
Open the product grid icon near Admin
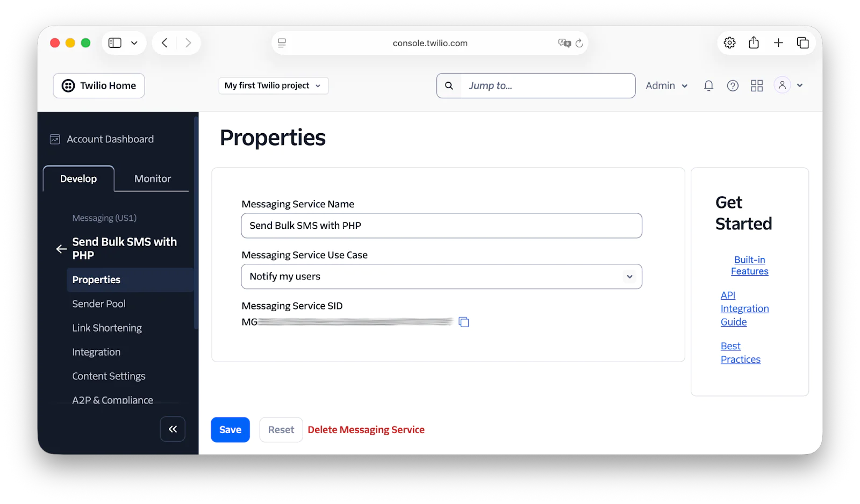(756, 85)
